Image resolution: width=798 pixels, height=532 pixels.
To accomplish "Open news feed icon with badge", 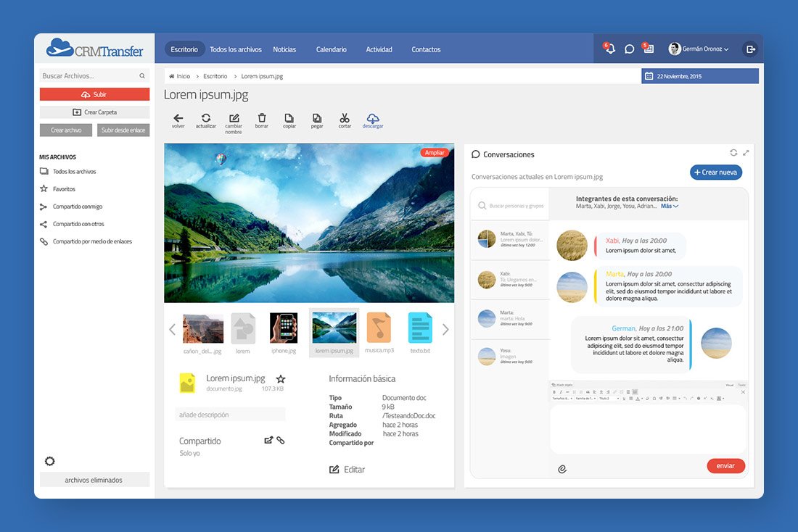I will coord(648,49).
